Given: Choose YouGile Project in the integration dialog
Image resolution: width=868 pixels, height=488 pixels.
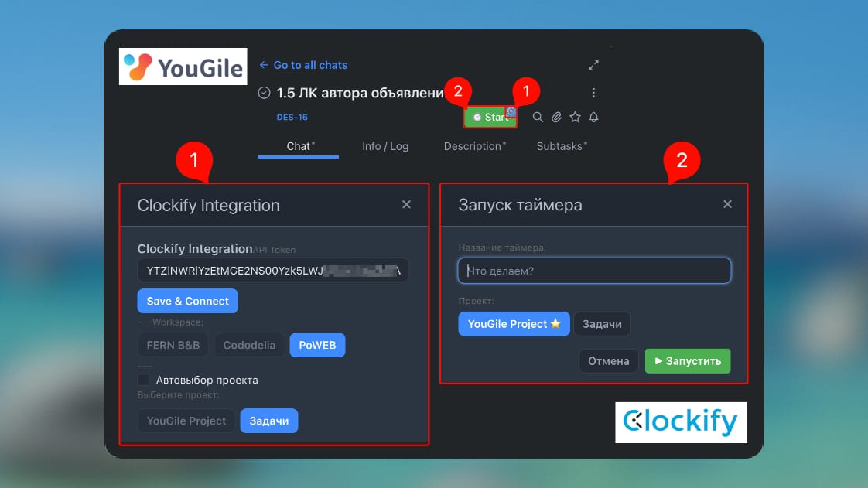Looking at the screenshot, I should coord(186,421).
